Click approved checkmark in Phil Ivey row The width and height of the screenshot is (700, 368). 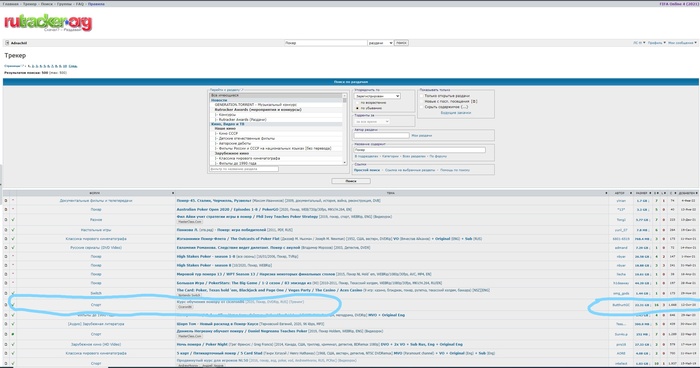pos(13,220)
